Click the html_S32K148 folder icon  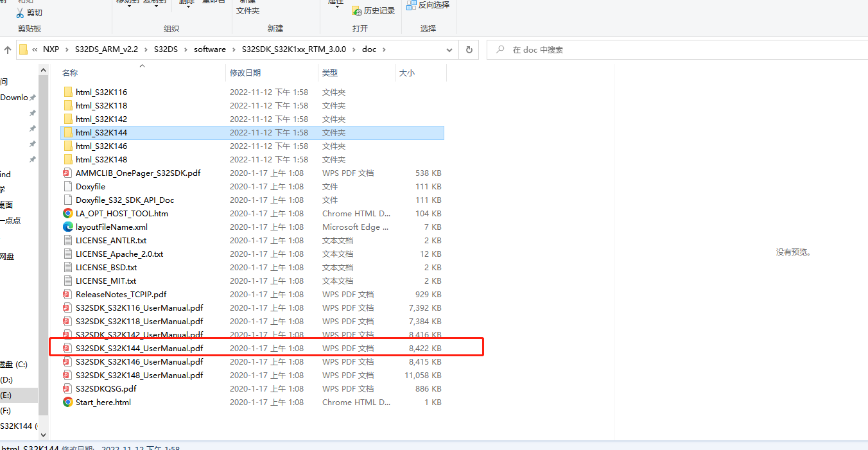click(x=68, y=159)
